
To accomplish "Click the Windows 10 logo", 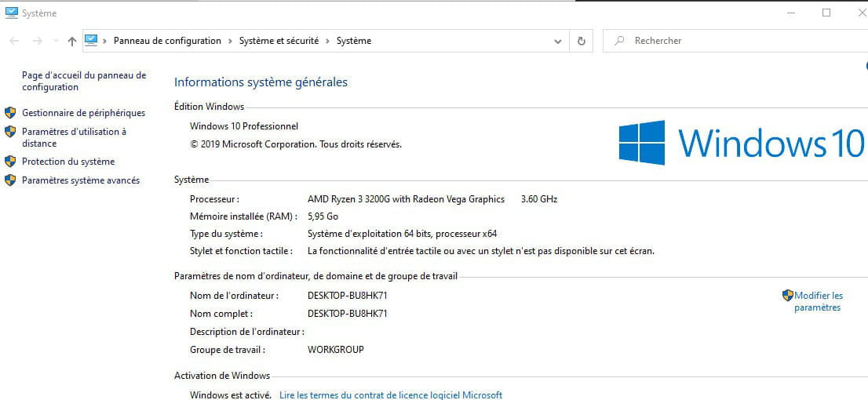I will [x=741, y=143].
